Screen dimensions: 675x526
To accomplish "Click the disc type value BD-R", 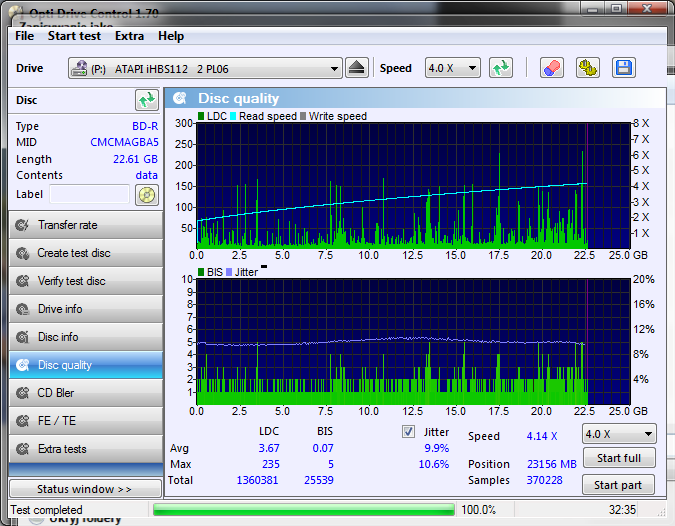I will pos(145,126).
